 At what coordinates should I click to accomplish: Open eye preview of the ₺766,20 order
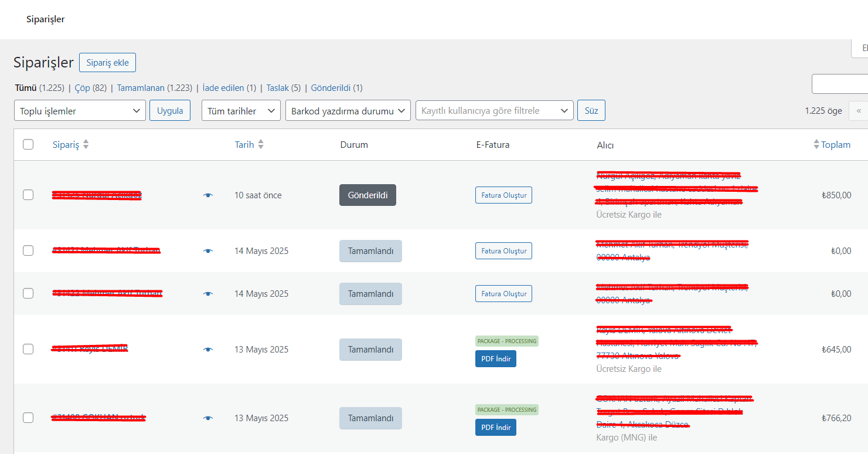pyautogui.click(x=208, y=418)
